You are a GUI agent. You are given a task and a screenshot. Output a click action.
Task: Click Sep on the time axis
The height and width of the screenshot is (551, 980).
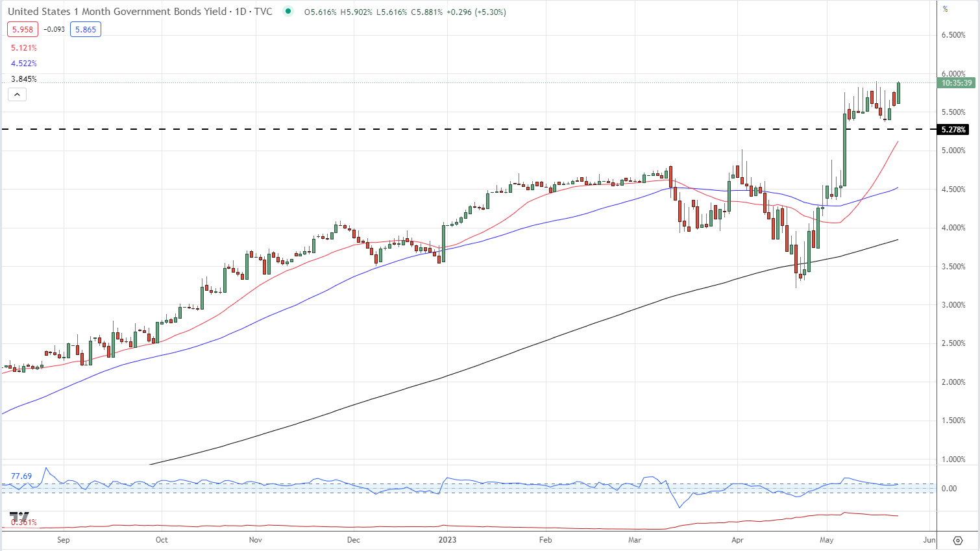click(63, 540)
